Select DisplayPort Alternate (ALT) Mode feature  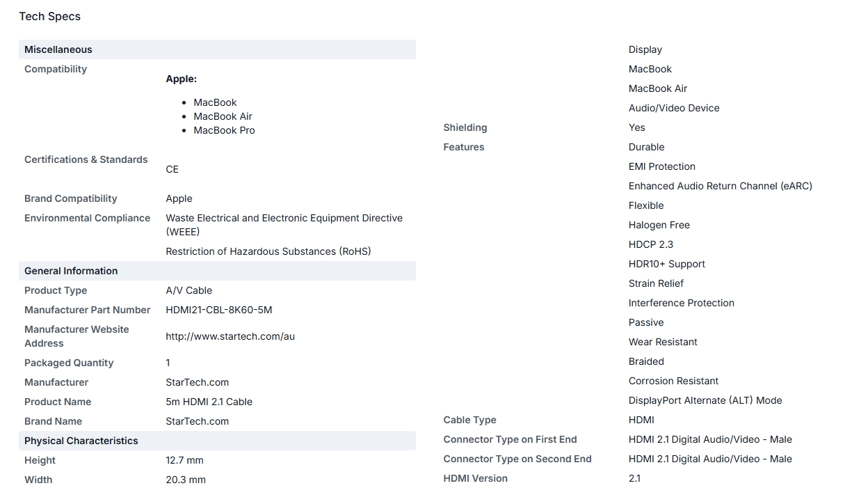click(705, 400)
